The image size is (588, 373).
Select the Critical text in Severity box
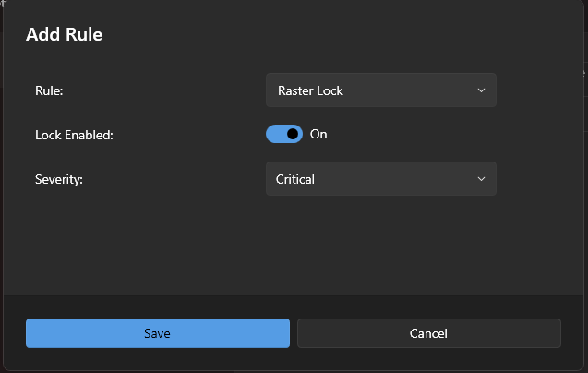295,179
